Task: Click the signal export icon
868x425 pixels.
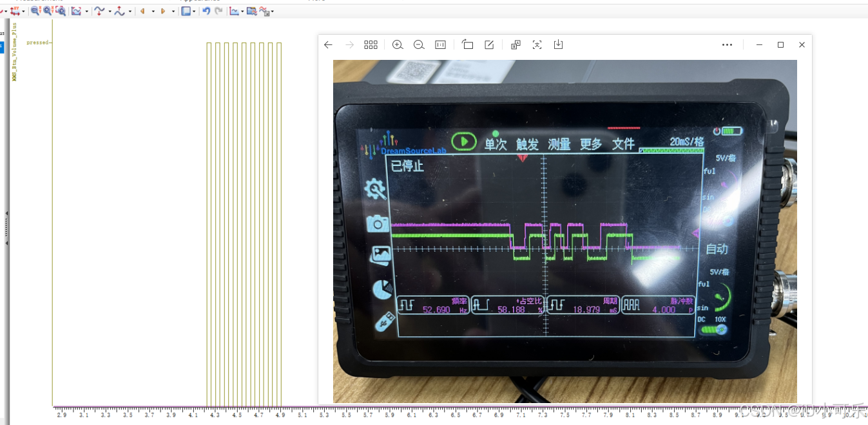Action: tap(264, 11)
